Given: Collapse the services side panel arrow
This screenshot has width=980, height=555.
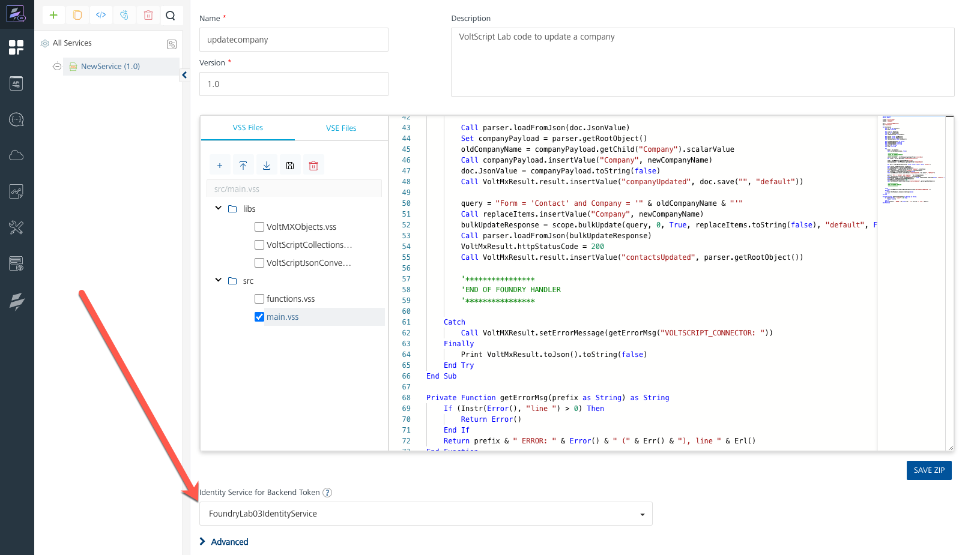Looking at the screenshot, I should [184, 75].
